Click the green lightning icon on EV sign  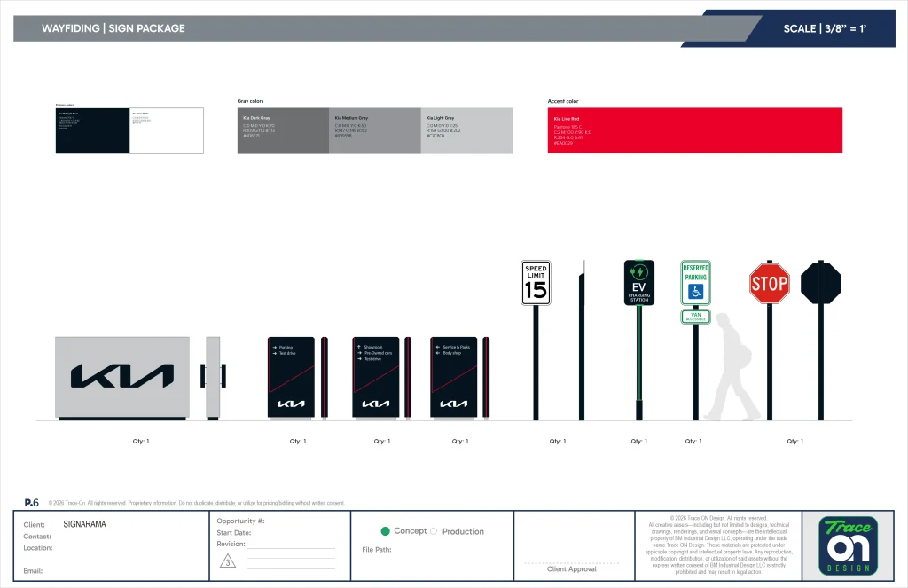[x=639, y=271]
